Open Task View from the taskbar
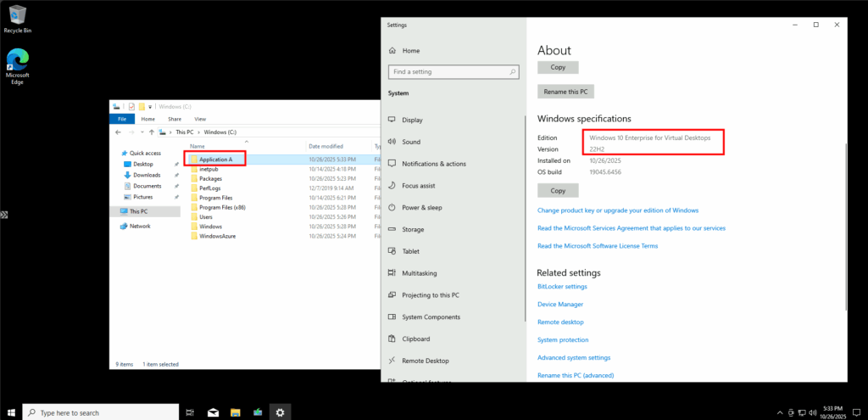The image size is (868, 420). pyautogui.click(x=190, y=412)
